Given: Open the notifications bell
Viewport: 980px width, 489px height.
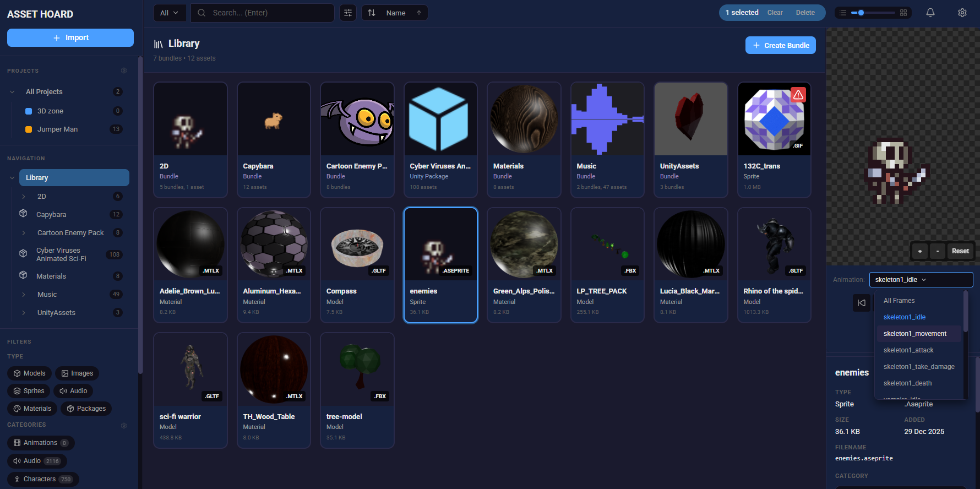Looking at the screenshot, I should [x=930, y=13].
